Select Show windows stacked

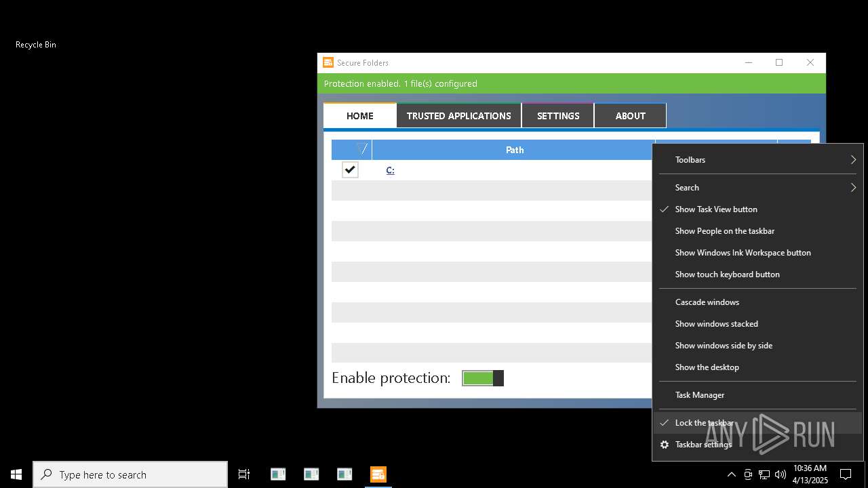[x=757, y=324]
